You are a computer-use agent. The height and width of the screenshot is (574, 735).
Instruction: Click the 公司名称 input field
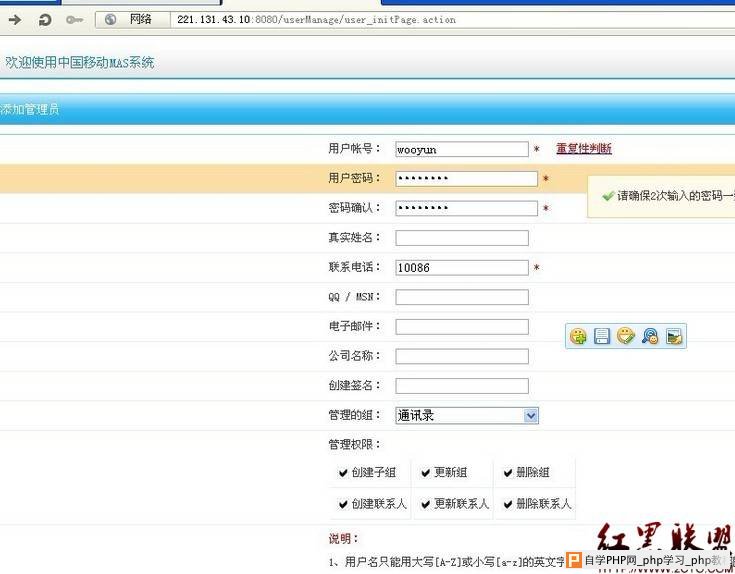(x=462, y=356)
